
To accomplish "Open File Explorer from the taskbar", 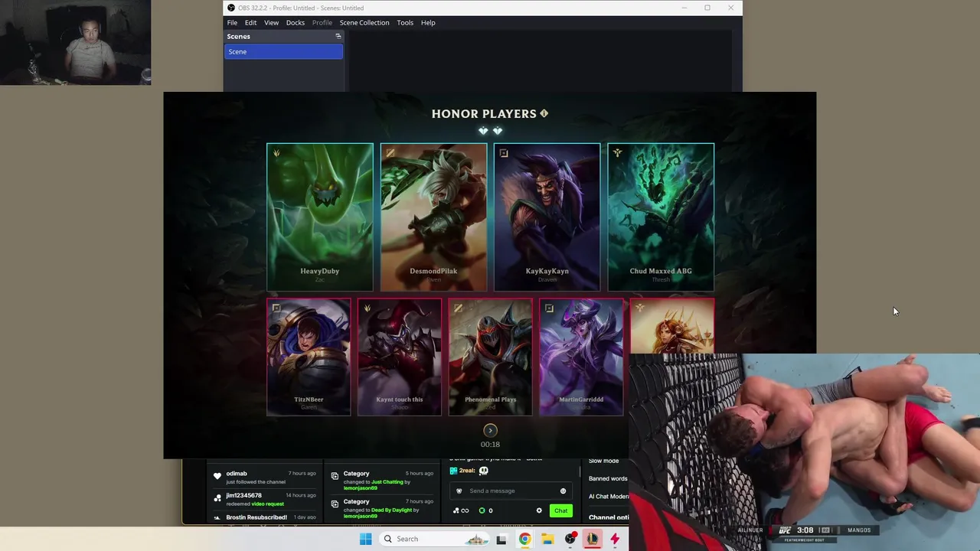I will click(x=547, y=539).
